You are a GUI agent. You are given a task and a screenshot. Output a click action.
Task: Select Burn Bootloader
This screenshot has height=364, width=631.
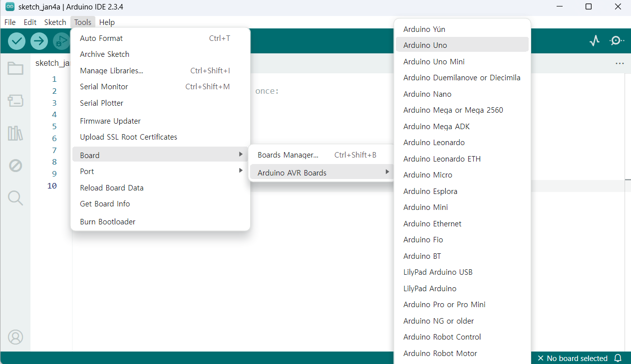[160, 221]
